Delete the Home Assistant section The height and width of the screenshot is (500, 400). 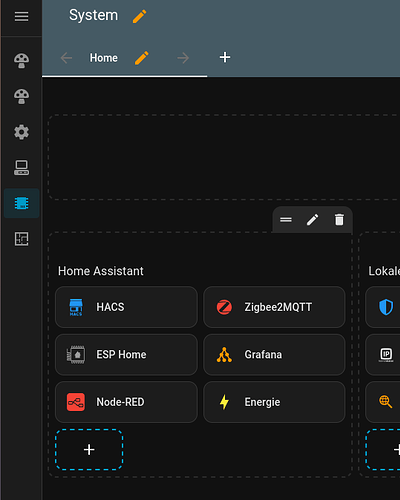click(x=339, y=220)
